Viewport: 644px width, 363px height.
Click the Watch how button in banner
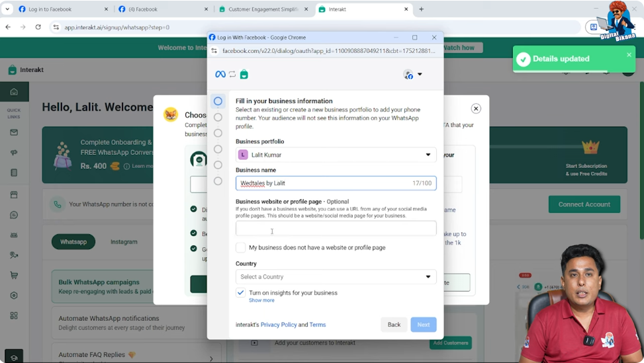459,48
